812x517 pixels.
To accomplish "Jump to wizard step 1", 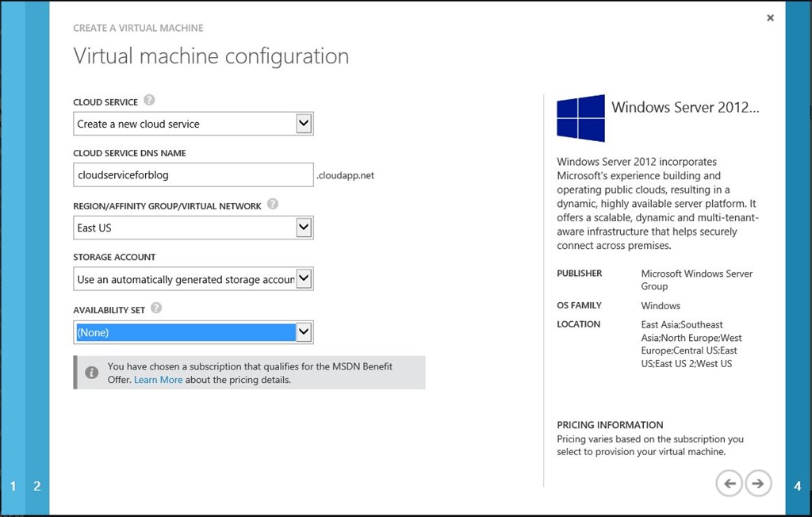I will coord(13,486).
